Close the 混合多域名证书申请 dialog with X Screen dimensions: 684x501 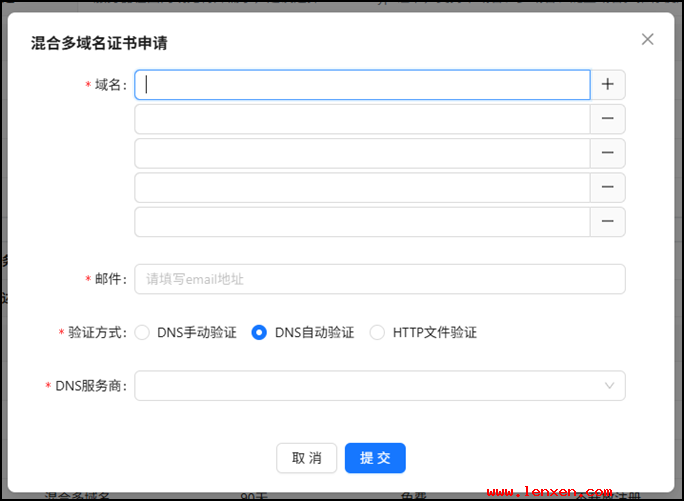click(647, 40)
